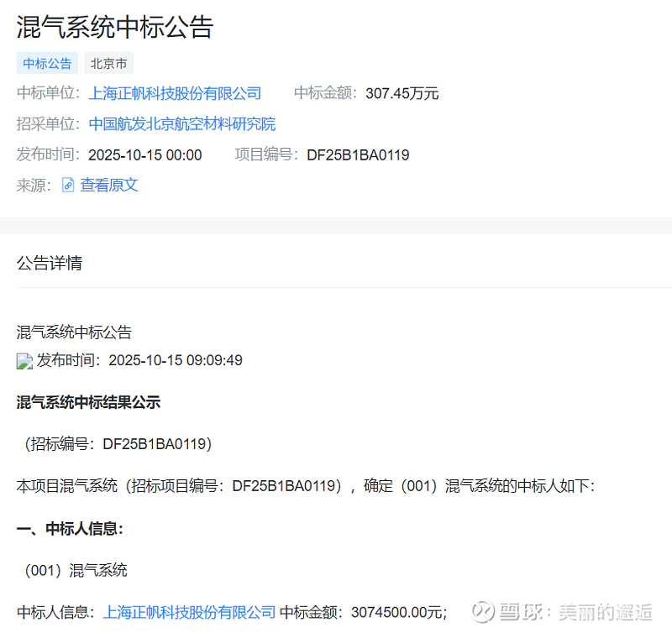Select project number DF25B1BA0119 in the header
The image size is (672, 633).
pos(358,155)
